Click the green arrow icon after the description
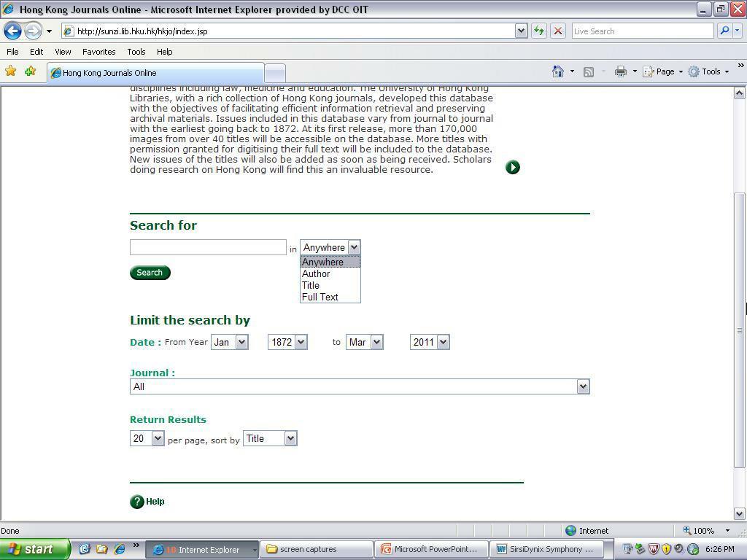Viewport: 747px width, 560px height. pyautogui.click(x=513, y=167)
